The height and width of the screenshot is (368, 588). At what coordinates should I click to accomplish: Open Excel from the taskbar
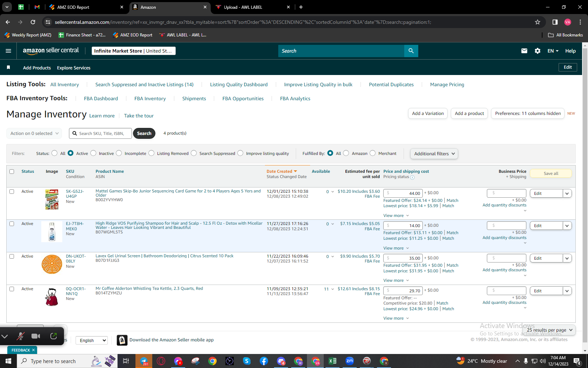tap(332, 361)
